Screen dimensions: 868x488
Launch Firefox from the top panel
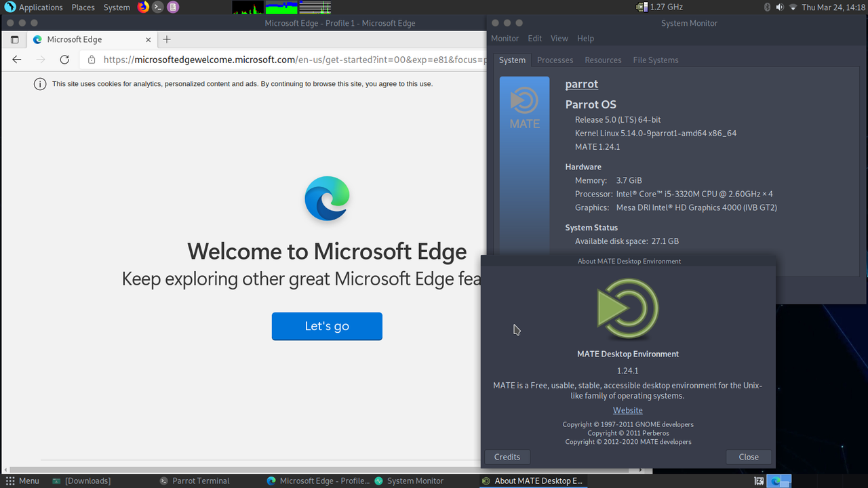143,7
